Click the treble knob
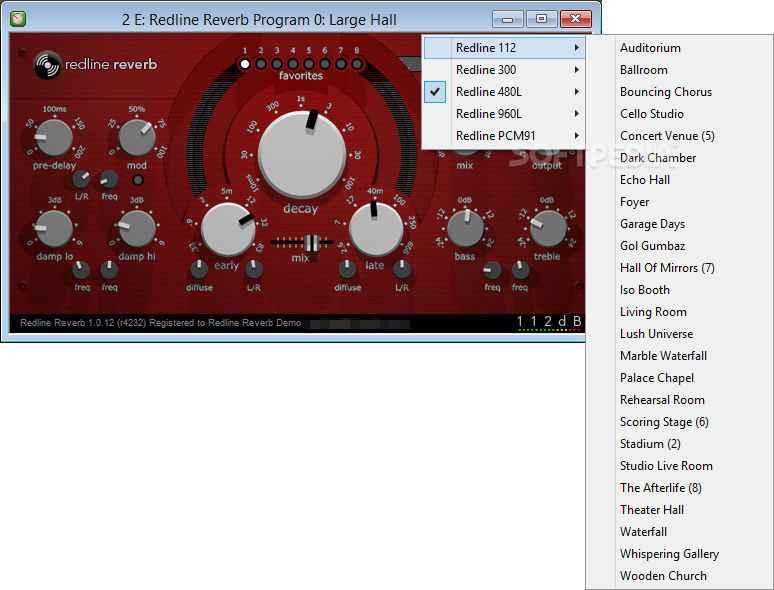Screen dimensions: 774x590 click(548, 229)
